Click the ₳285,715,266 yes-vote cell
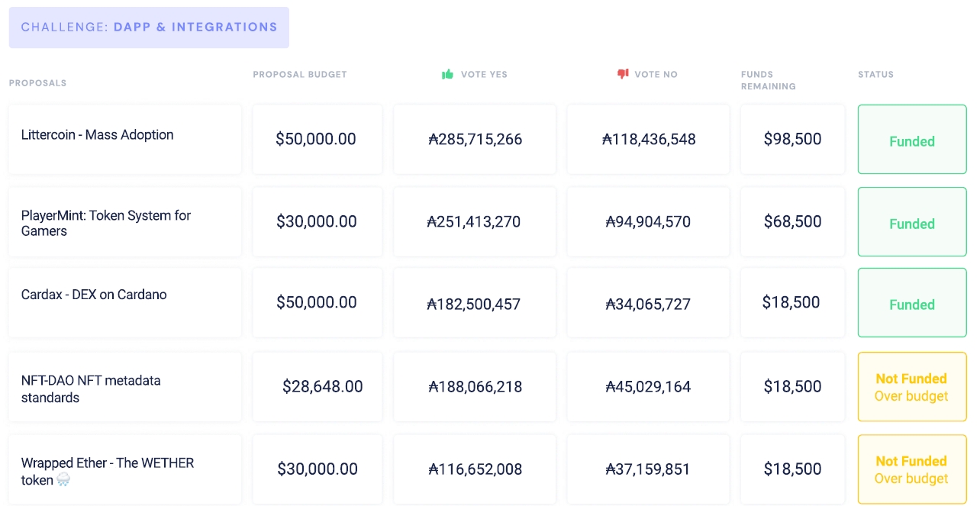 tap(475, 139)
